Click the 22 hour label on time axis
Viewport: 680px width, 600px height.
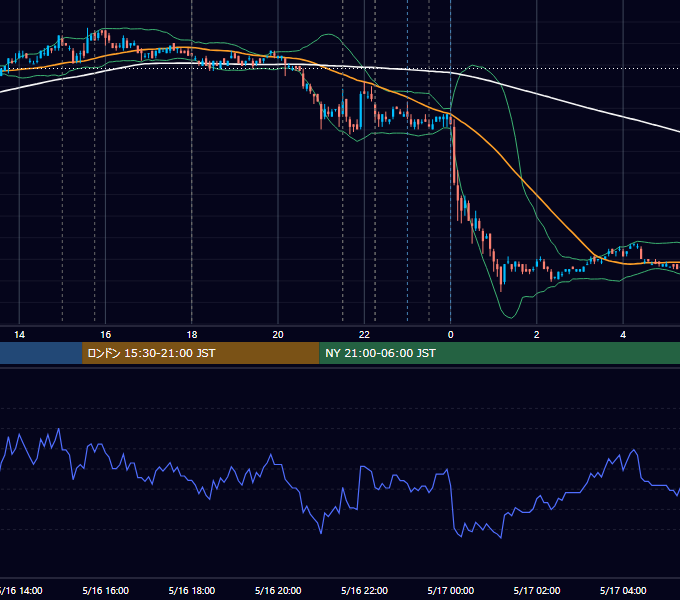(x=364, y=335)
